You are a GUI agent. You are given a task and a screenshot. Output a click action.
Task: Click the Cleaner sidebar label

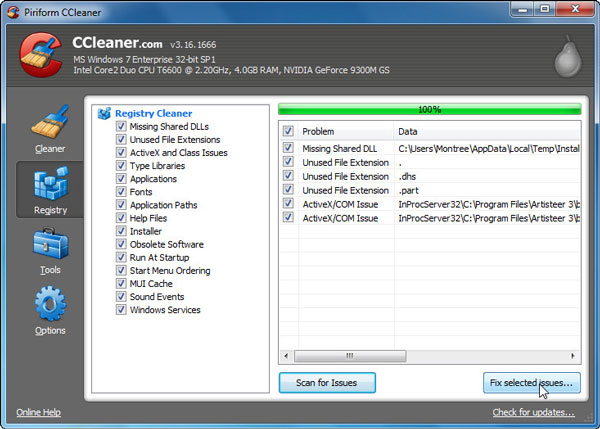point(50,149)
